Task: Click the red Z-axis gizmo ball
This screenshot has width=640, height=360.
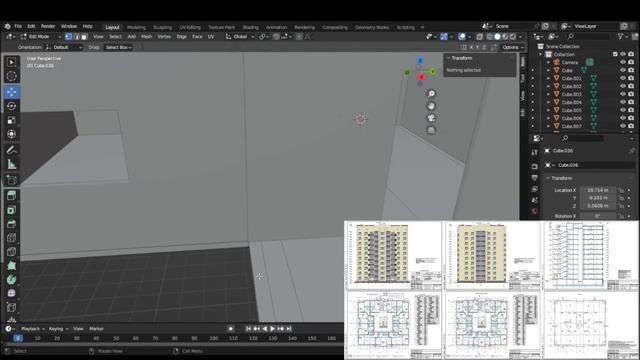Action: pyautogui.click(x=422, y=77)
